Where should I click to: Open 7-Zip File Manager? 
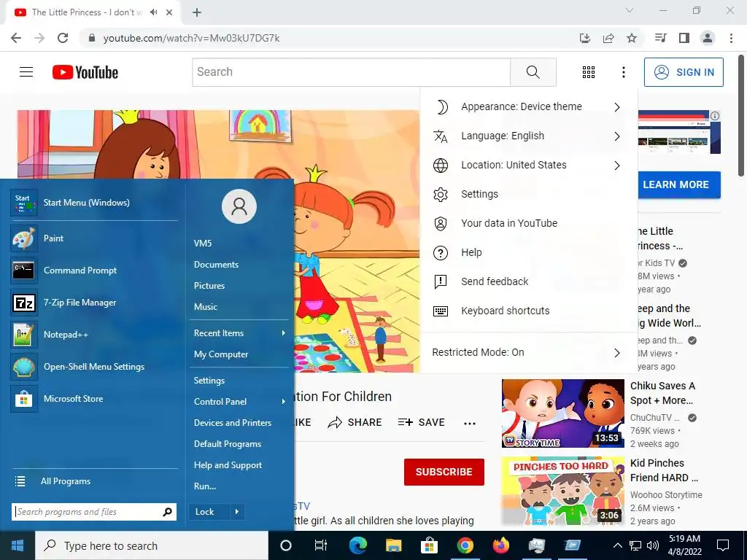click(x=94, y=303)
